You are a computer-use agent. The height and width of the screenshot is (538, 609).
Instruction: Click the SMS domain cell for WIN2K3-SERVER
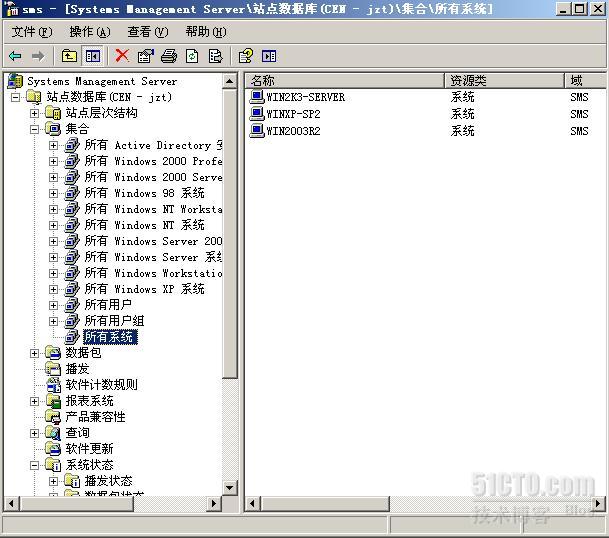[579, 97]
